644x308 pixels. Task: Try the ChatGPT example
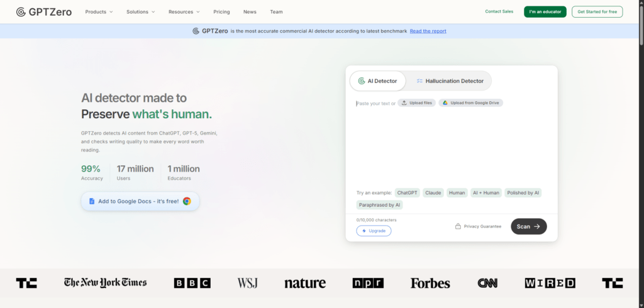[408, 192]
